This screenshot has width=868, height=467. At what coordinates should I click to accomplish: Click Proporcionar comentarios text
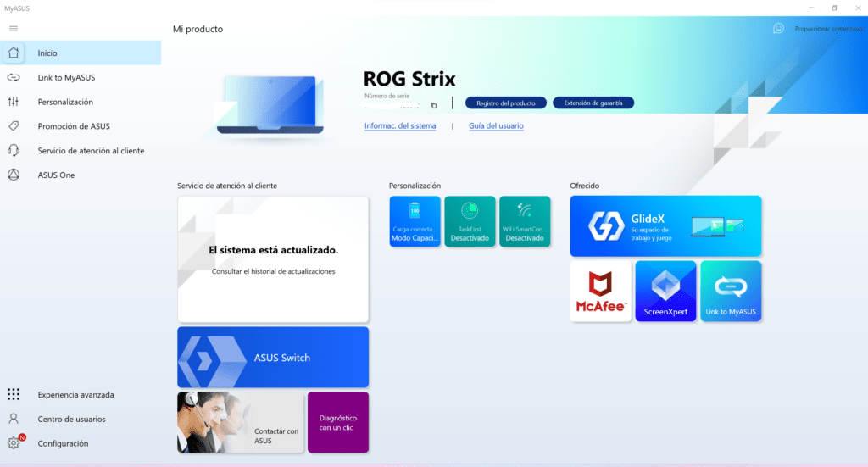pos(830,29)
